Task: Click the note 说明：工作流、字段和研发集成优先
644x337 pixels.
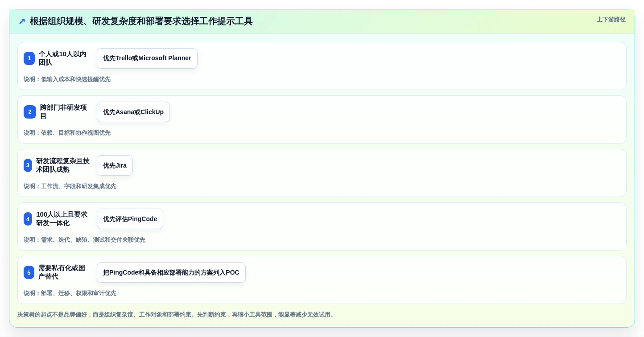Action: 70,186
